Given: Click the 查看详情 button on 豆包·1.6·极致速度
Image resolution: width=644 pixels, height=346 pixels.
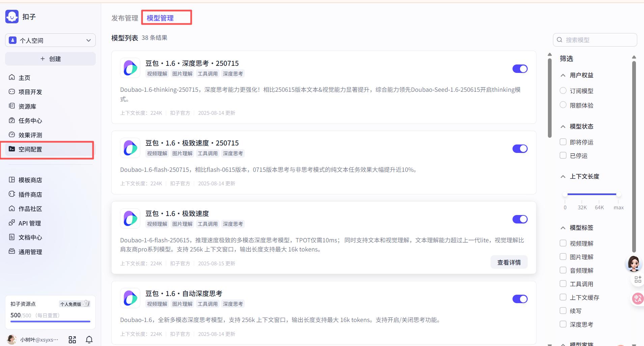Looking at the screenshot, I should pyautogui.click(x=509, y=262).
